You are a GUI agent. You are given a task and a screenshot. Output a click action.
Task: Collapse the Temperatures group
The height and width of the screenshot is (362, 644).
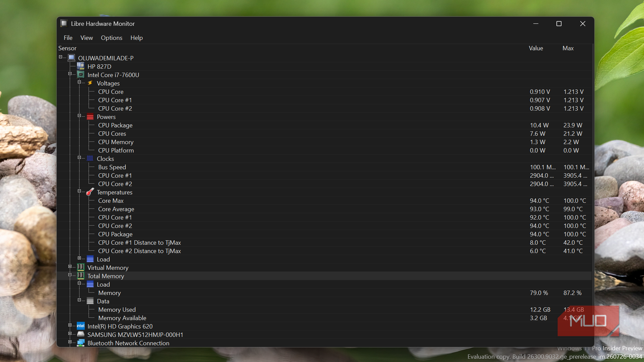[x=79, y=191]
